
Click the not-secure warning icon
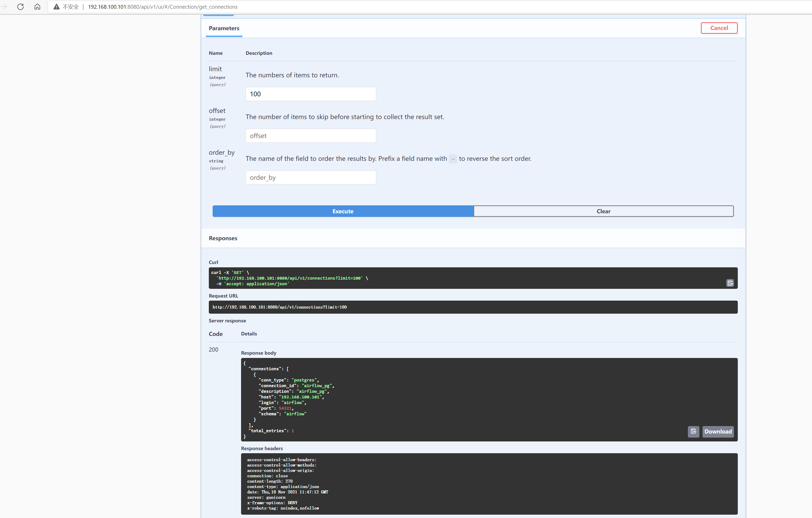coord(56,7)
